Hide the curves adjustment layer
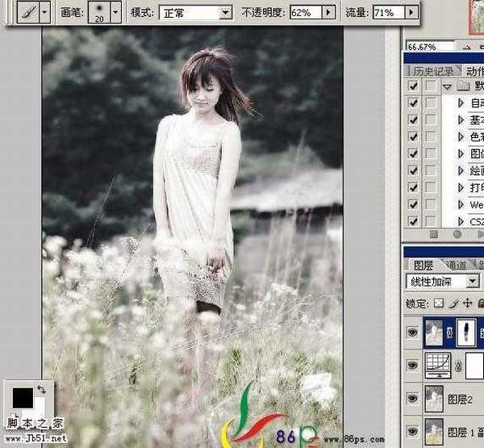This screenshot has width=484, height=448. pos(414,366)
